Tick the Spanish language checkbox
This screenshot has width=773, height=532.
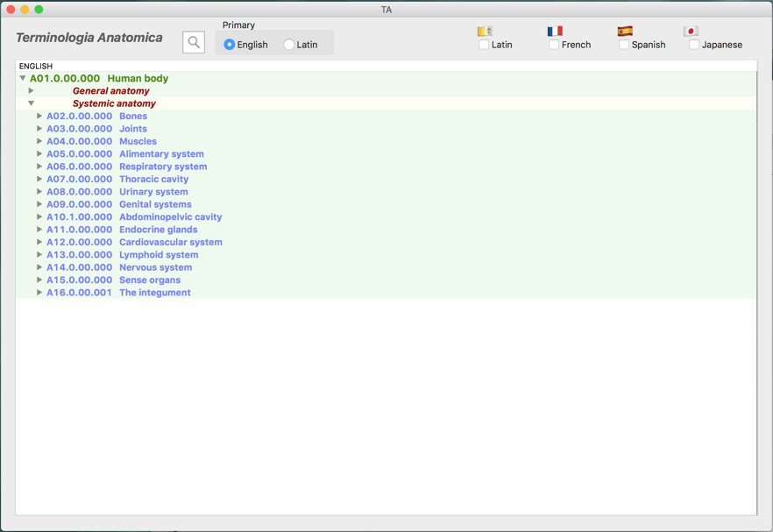tap(624, 45)
